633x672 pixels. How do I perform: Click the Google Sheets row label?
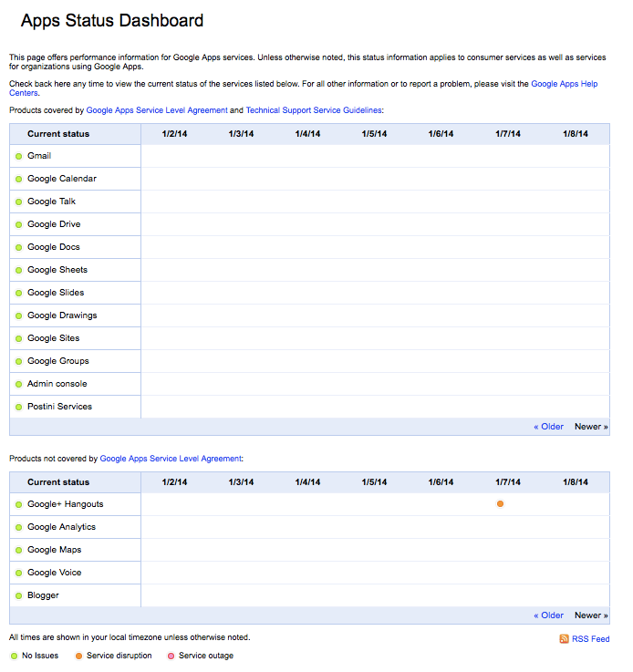pyautogui.click(x=57, y=270)
